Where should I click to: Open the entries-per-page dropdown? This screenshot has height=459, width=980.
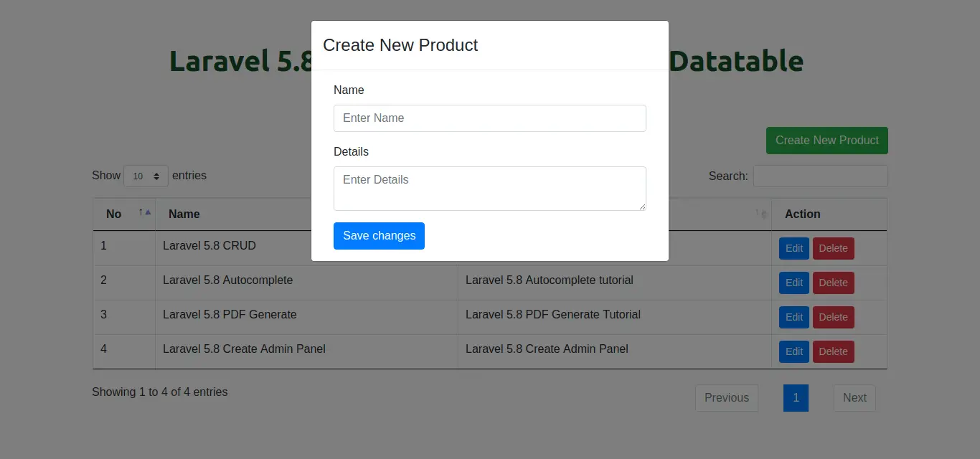[x=146, y=176]
